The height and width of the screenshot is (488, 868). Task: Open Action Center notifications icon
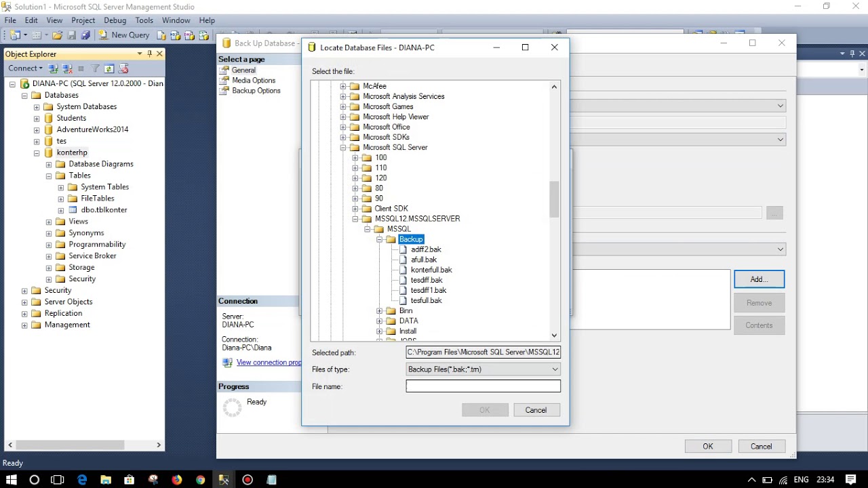click(x=851, y=480)
